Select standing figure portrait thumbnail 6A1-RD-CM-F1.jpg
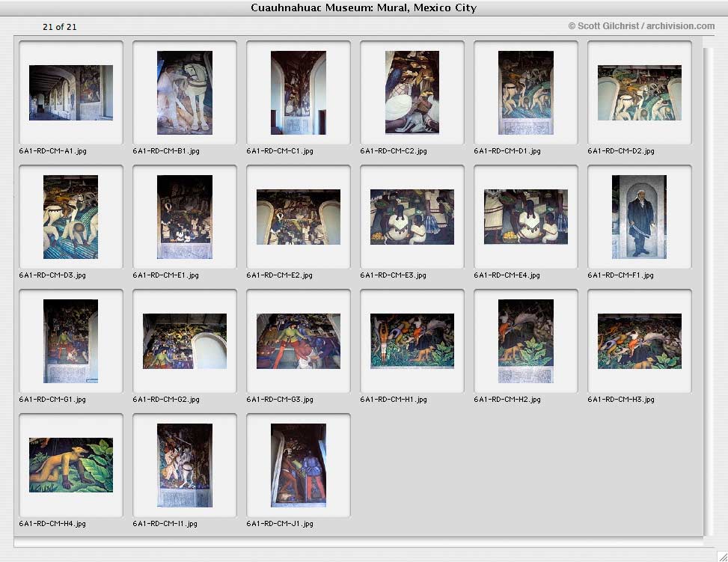Screen dimensions: 728x562 coord(639,217)
